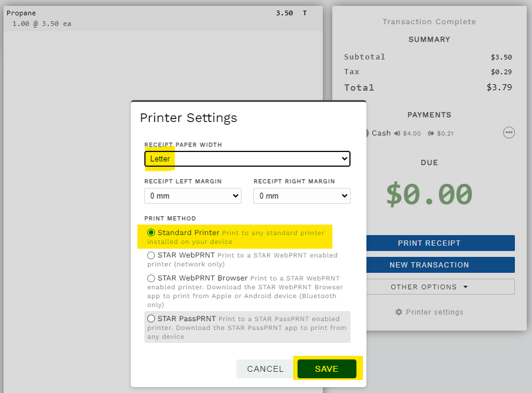Viewport: 532px width, 393px height.
Task: Open the Receipt Right Margin dropdown
Action: coord(302,196)
